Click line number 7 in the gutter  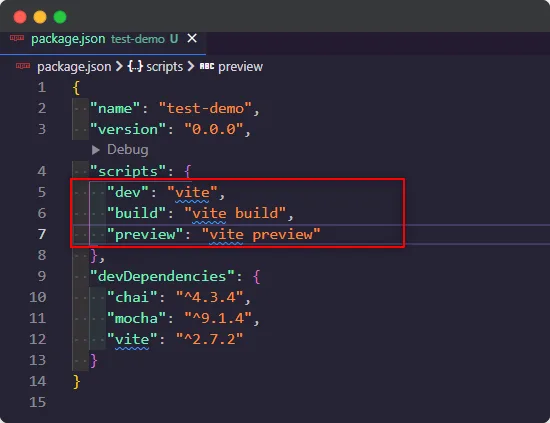tap(42, 234)
